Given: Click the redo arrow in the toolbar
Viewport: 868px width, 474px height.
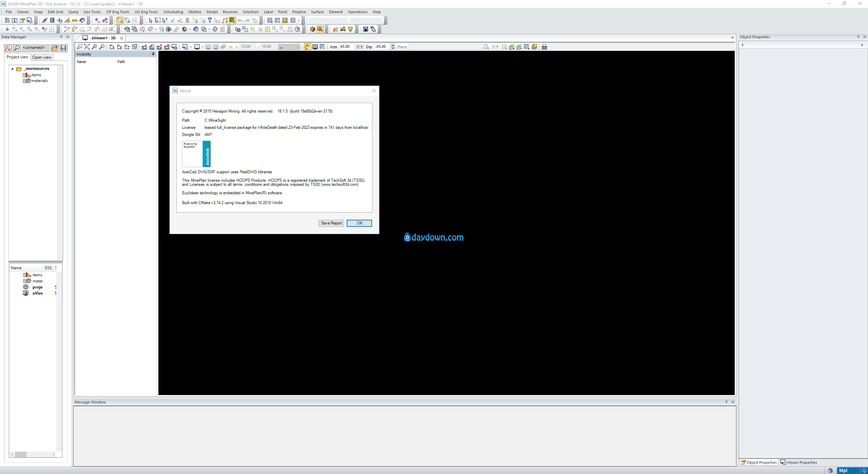Looking at the screenshot, I should click(247, 20).
